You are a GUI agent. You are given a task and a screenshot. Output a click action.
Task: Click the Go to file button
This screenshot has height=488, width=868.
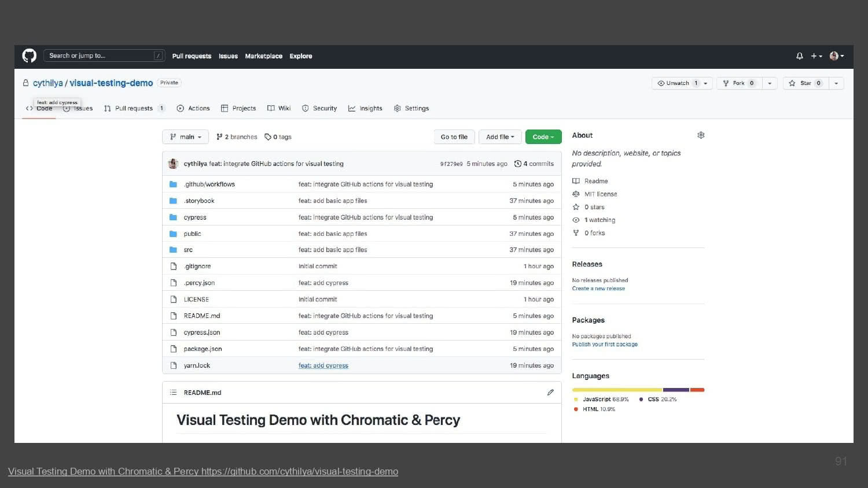pyautogui.click(x=454, y=137)
